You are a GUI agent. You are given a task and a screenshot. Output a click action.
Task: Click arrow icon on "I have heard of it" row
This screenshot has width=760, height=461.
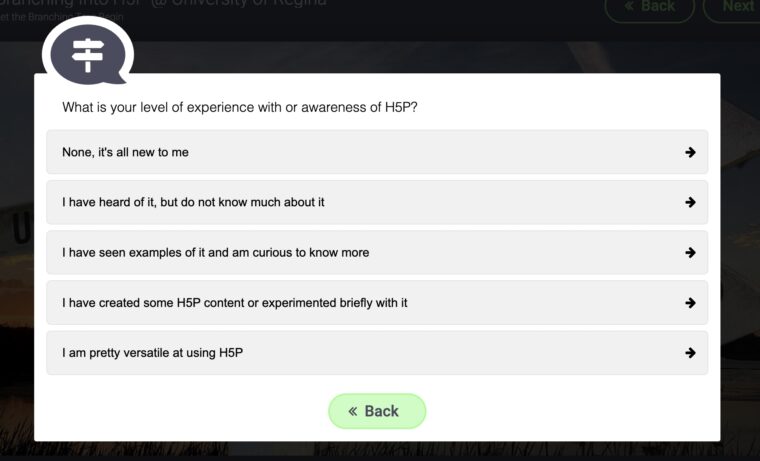click(690, 202)
